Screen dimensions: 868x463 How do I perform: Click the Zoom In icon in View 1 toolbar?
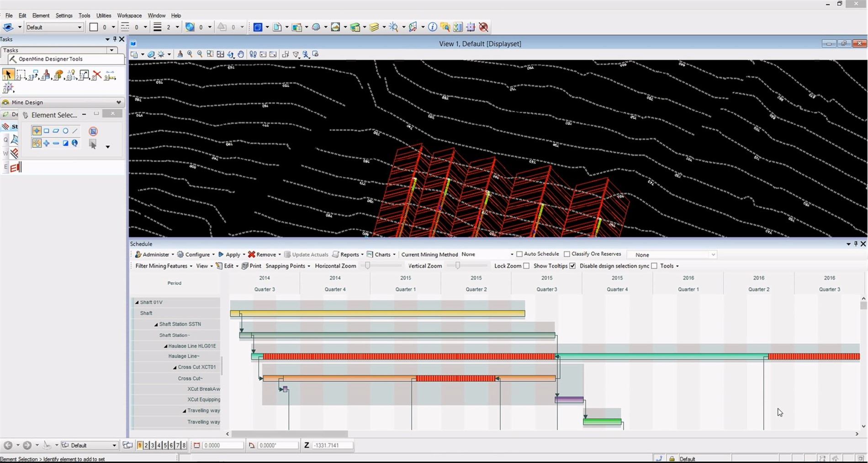coord(190,54)
